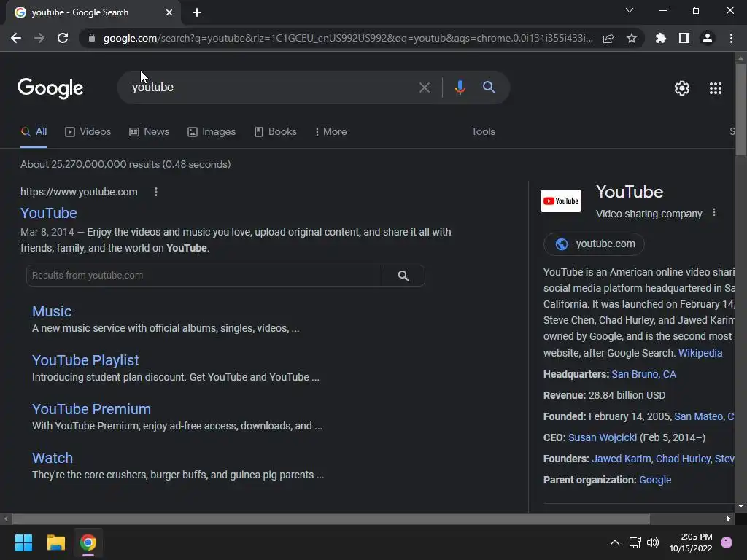Go to Google home via the logo
747x560 pixels.
pos(50,88)
